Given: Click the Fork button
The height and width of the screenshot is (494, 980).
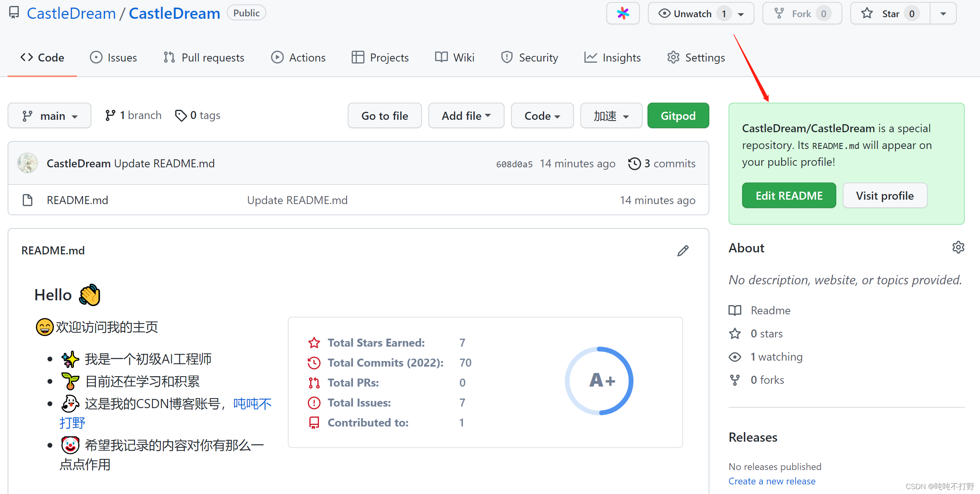Looking at the screenshot, I should tap(802, 14).
